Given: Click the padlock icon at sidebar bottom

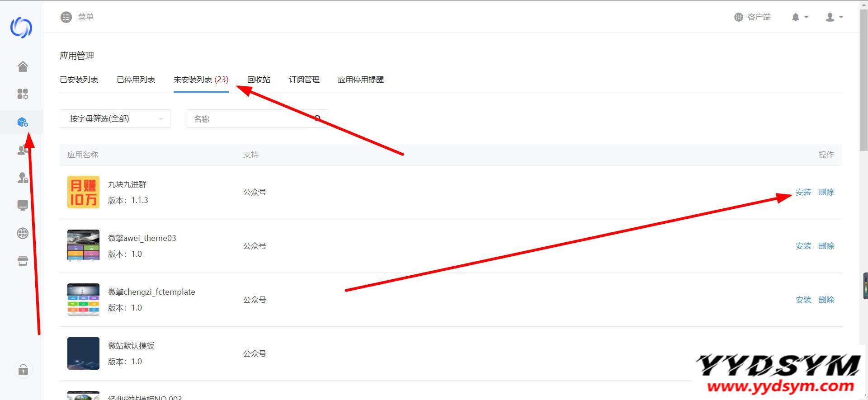Looking at the screenshot, I should pos(23,370).
